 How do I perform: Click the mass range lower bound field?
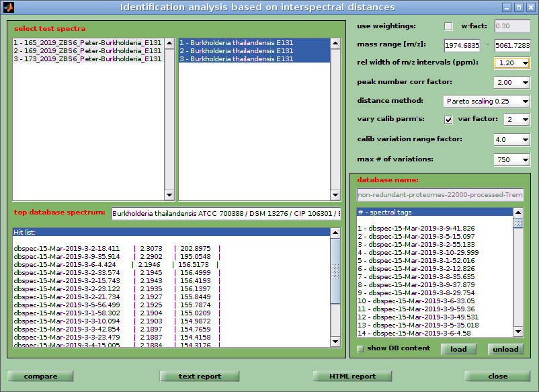click(x=462, y=46)
